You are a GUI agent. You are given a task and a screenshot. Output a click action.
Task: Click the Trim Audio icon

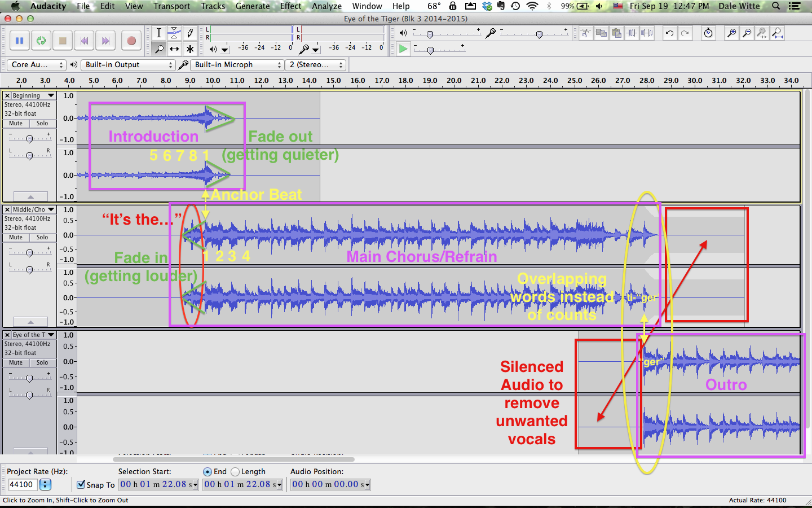pos(632,33)
